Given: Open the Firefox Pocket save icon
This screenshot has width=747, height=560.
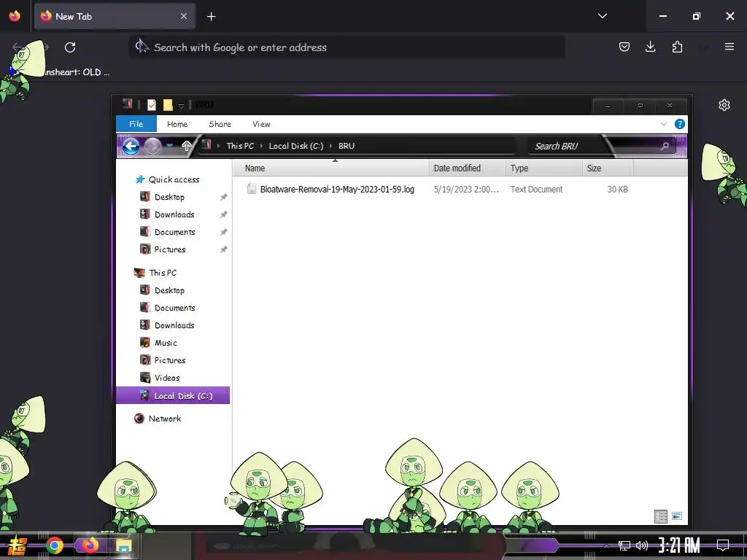Looking at the screenshot, I should [x=624, y=47].
